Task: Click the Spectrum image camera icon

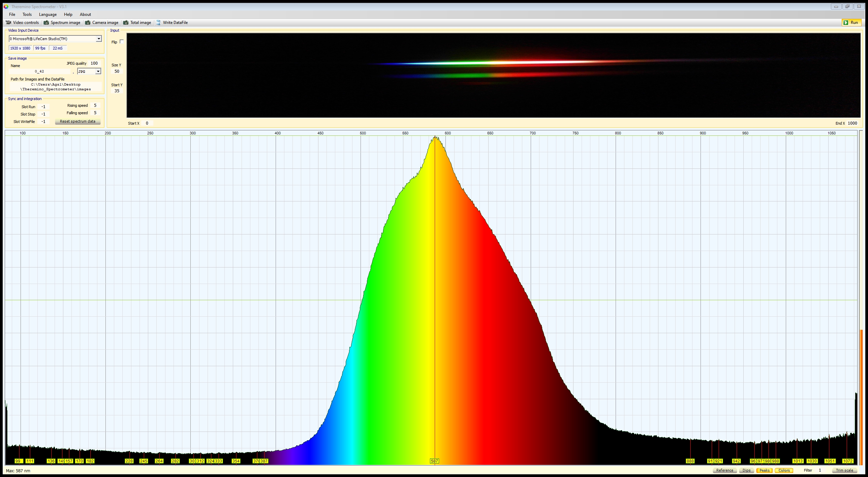Action: click(46, 23)
